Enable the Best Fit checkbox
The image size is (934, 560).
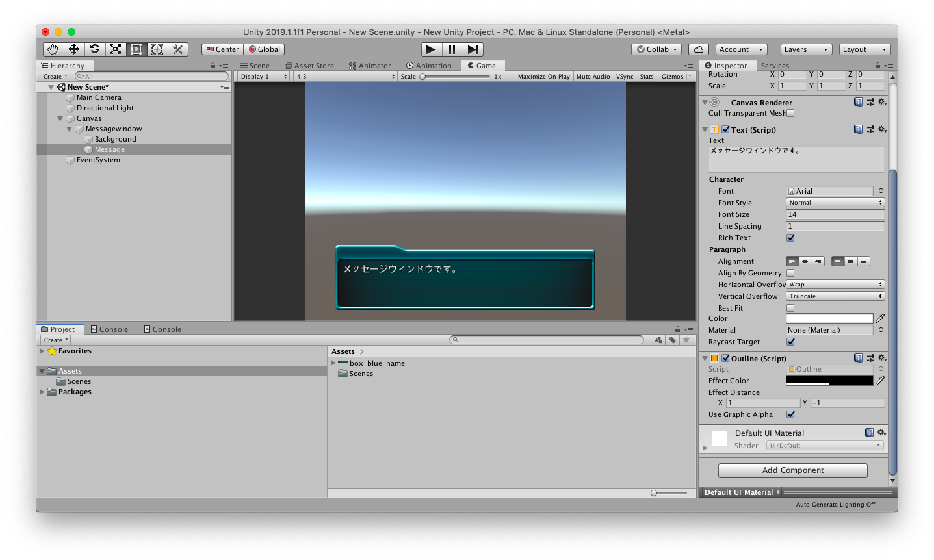(790, 307)
